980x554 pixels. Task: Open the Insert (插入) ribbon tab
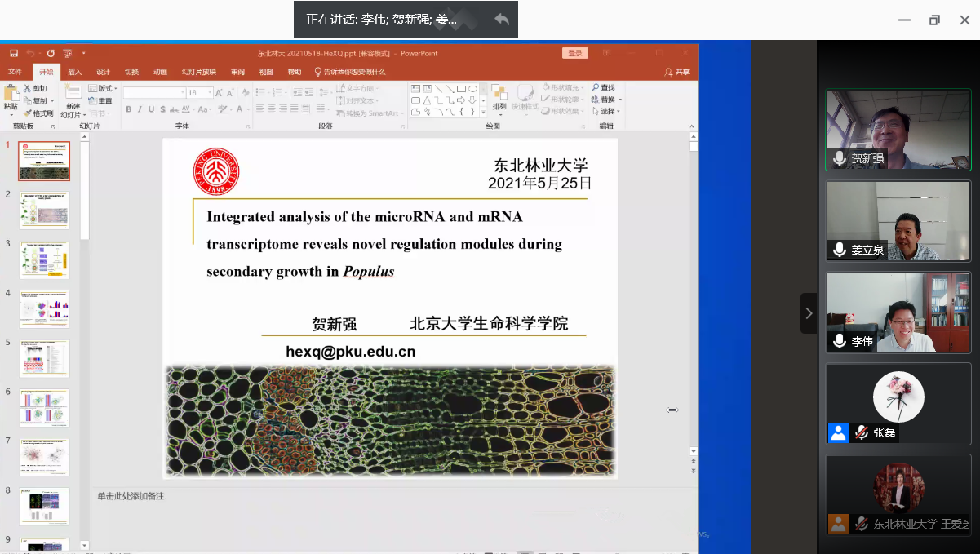click(74, 72)
